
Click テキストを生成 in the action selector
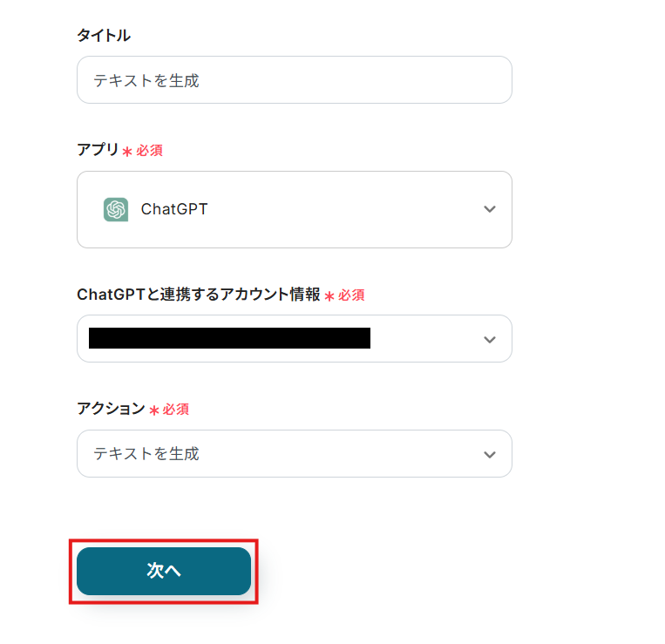pyautogui.click(x=146, y=454)
